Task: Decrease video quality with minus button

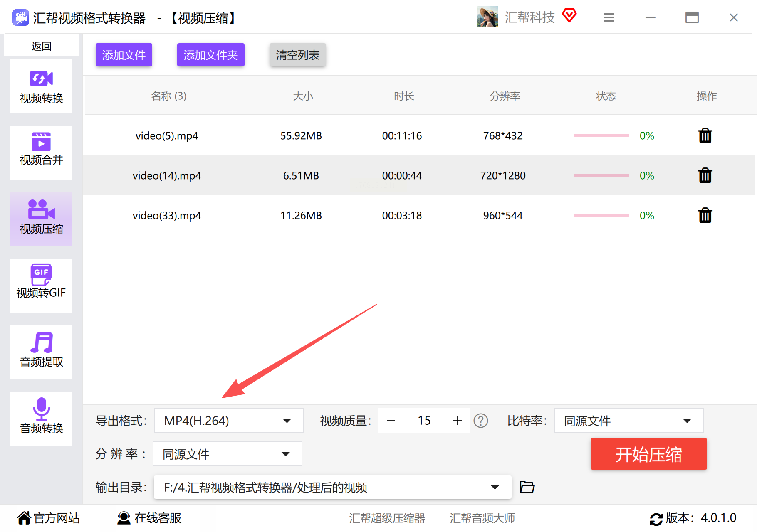Action: tap(391, 421)
